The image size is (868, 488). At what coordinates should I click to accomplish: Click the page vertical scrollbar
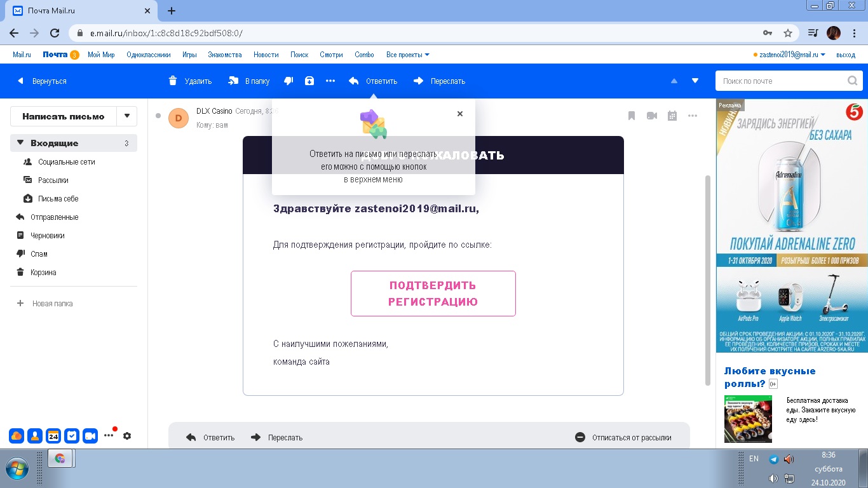click(708, 280)
